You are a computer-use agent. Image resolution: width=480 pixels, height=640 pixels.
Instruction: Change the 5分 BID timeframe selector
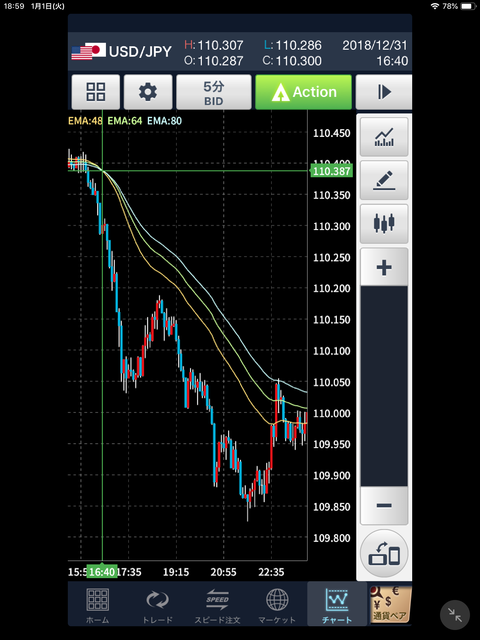[213, 92]
